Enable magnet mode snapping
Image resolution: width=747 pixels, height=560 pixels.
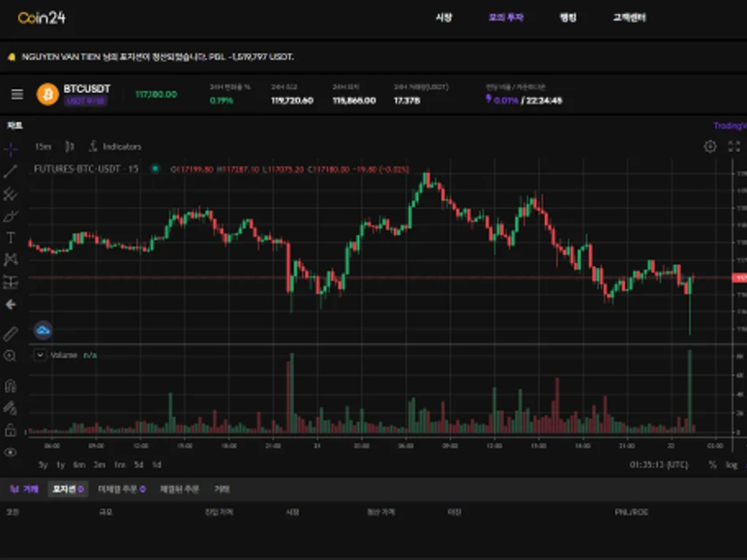pos(10,385)
